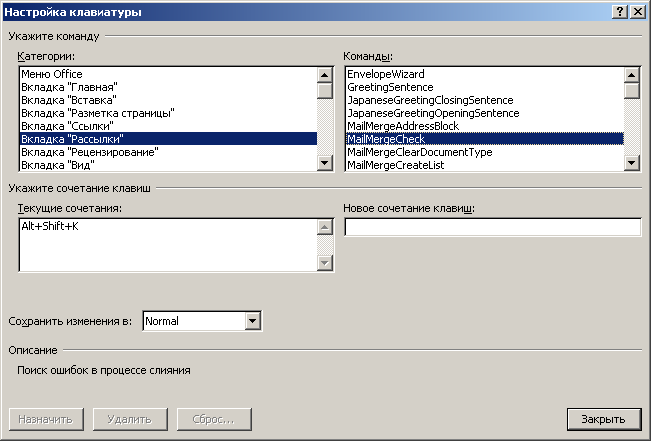Pick Вкладка "Рецензирование" in categories
Screen dimensions: 651x441
pos(89,152)
